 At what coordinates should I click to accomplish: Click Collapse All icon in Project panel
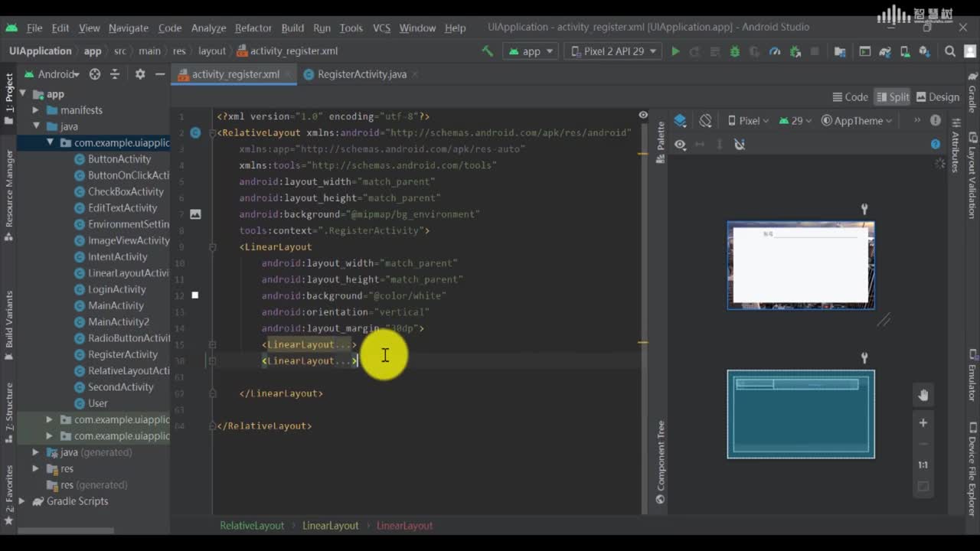pos(115,74)
